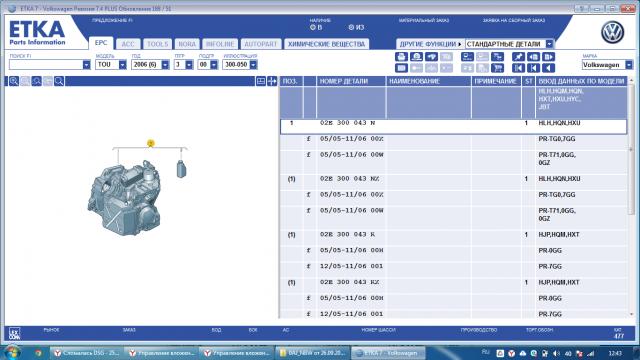Click the next illustration page icon
This screenshot has width=640, height=360.
click(x=549, y=57)
